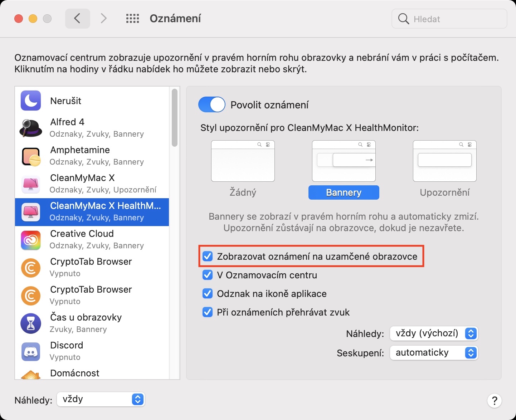Select the Čas u obrazovky hourglass icon
This screenshot has width=516, height=420.
(x=31, y=323)
